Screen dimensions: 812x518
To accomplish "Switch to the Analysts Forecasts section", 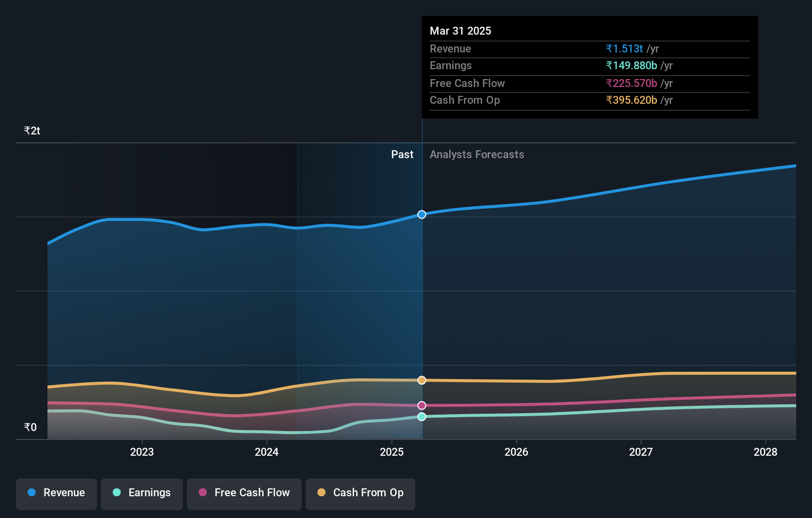I will [477, 154].
